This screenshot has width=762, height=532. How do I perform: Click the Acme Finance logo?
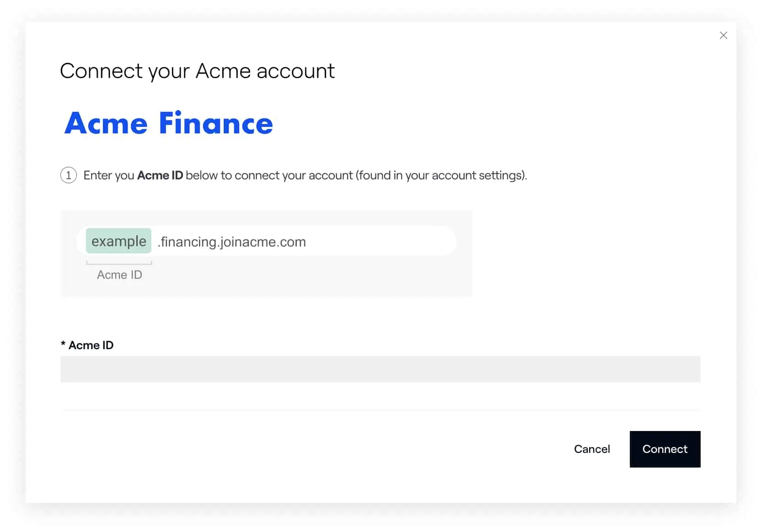click(x=169, y=123)
